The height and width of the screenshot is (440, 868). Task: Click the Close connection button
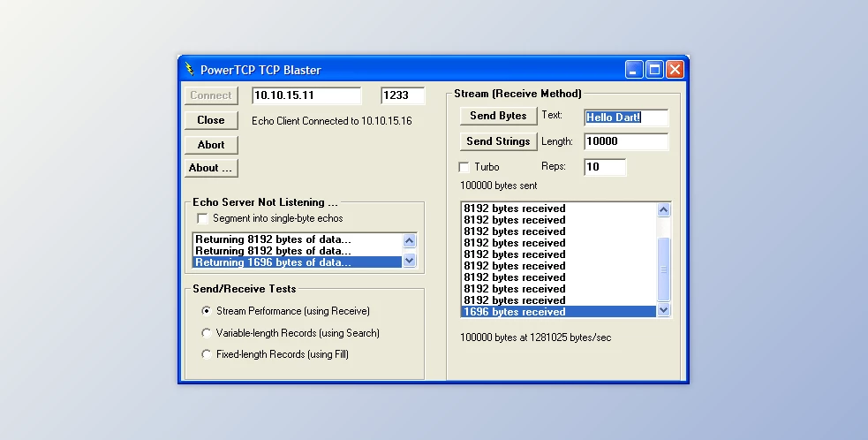(211, 120)
